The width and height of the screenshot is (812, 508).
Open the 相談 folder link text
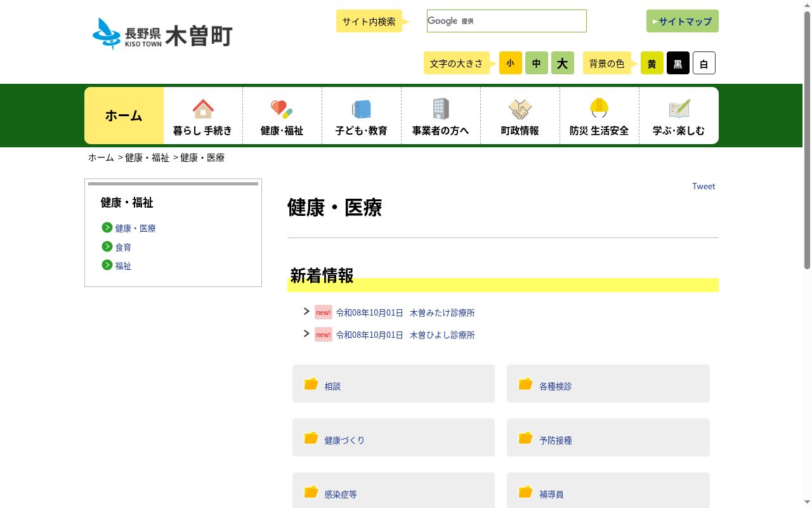tap(332, 386)
